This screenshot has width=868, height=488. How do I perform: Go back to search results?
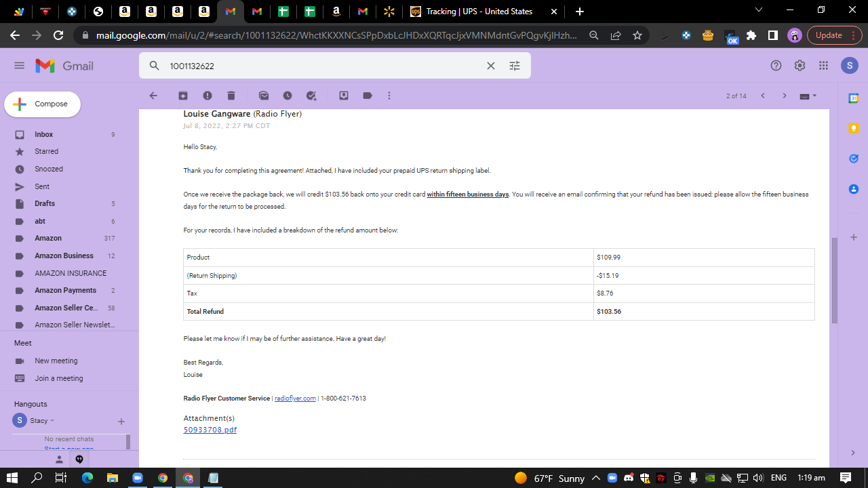(x=153, y=96)
